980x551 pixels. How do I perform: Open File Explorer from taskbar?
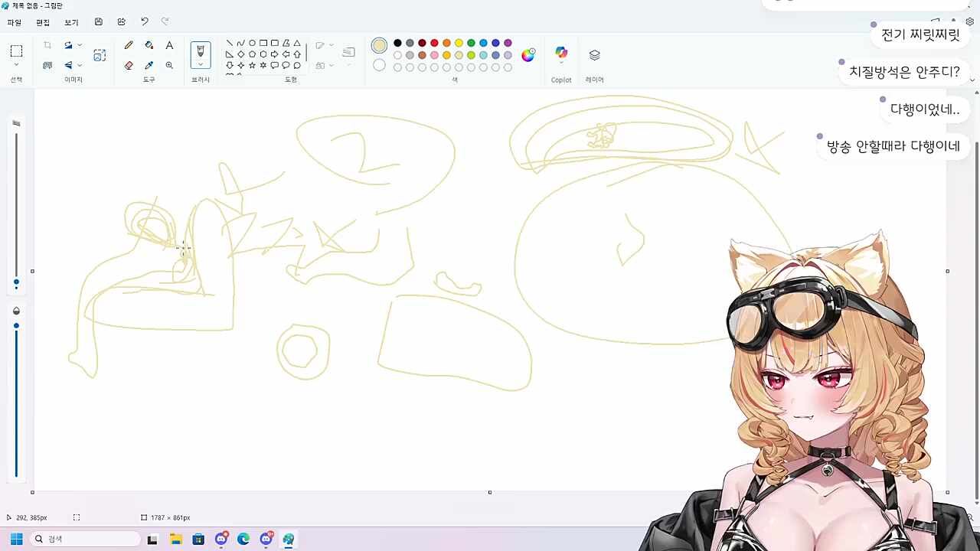pos(175,539)
